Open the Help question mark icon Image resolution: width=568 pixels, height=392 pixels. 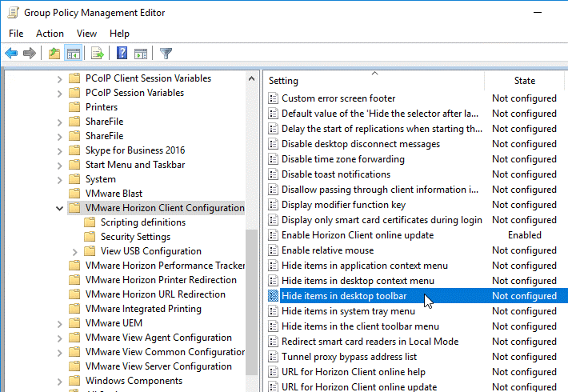(122, 54)
